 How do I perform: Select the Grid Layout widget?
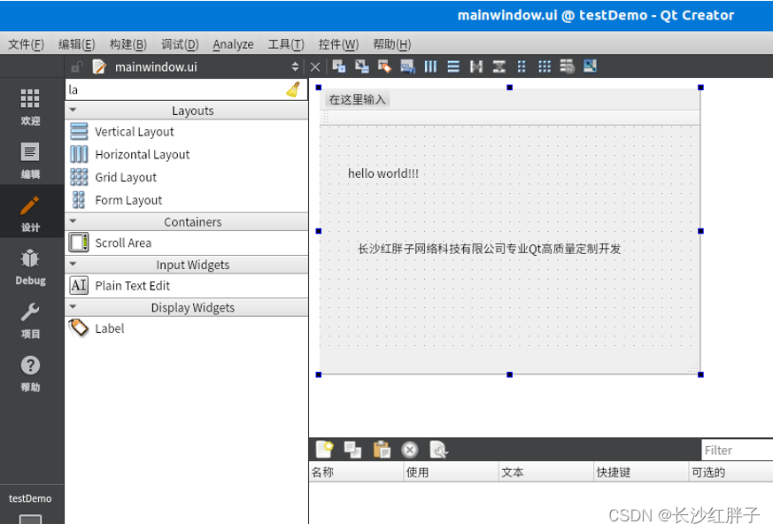coord(186,177)
